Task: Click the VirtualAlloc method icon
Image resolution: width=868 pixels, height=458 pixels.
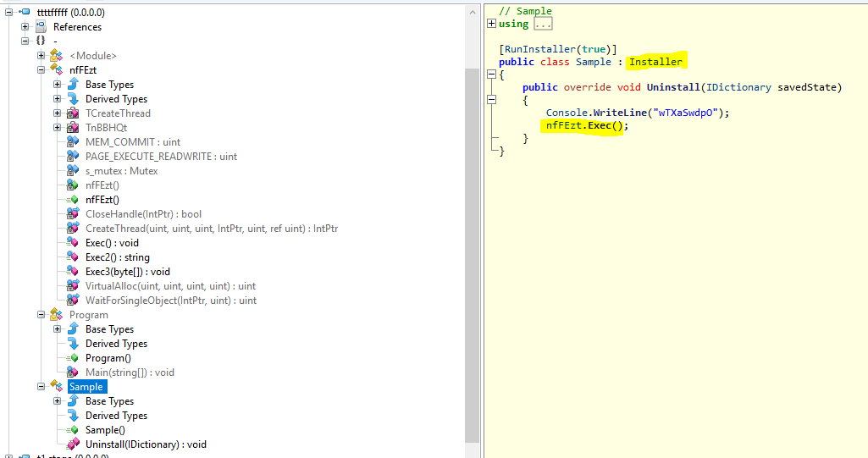Action: tap(73, 285)
